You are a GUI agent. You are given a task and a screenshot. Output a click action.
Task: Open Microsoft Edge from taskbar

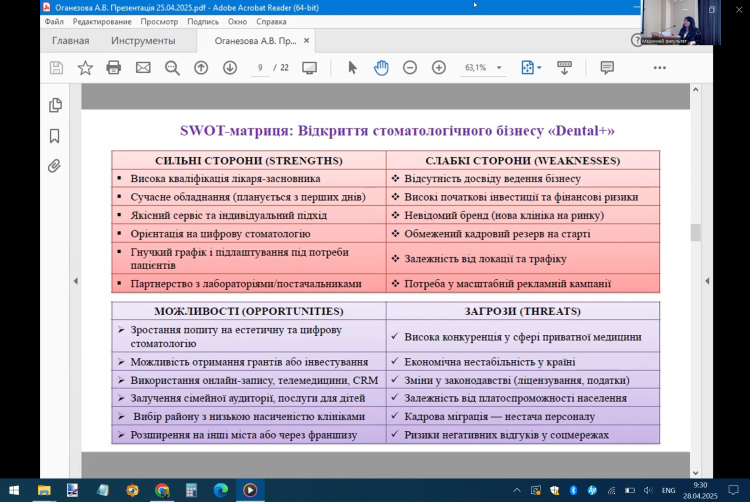[221, 491]
